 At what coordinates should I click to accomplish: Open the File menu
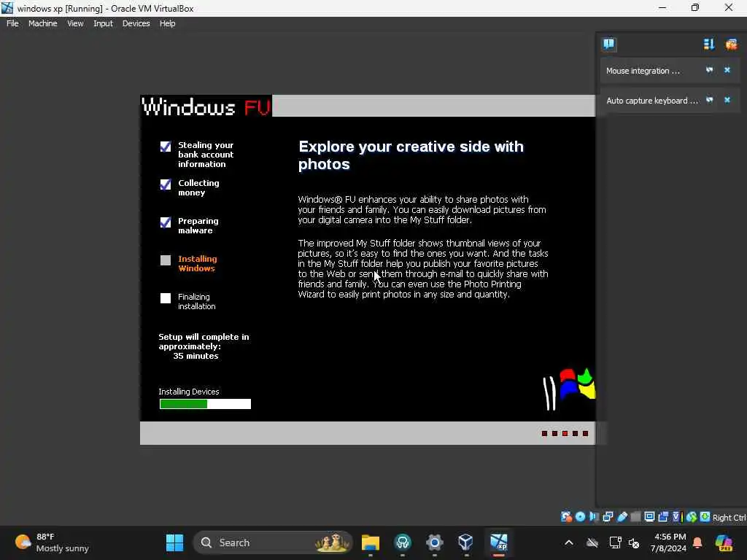click(12, 23)
